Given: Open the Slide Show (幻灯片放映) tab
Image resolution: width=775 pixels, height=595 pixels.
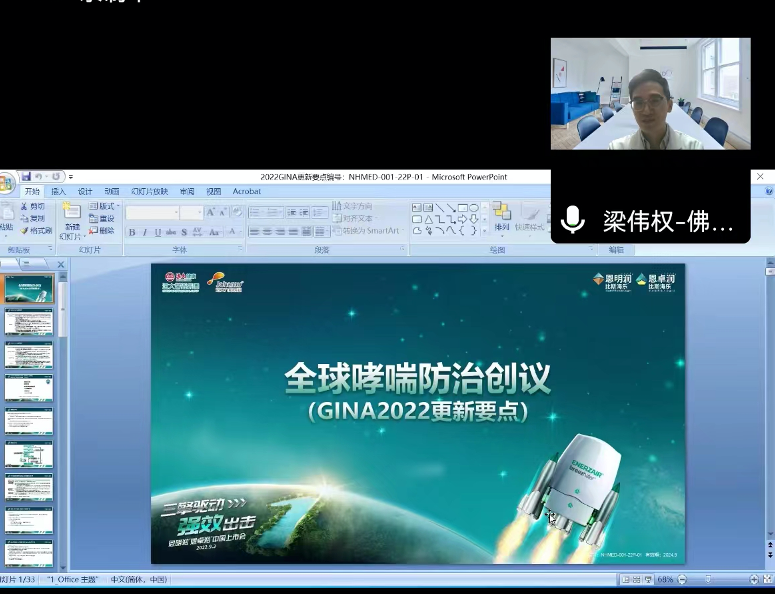Looking at the screenshot, I should point(149,191).
